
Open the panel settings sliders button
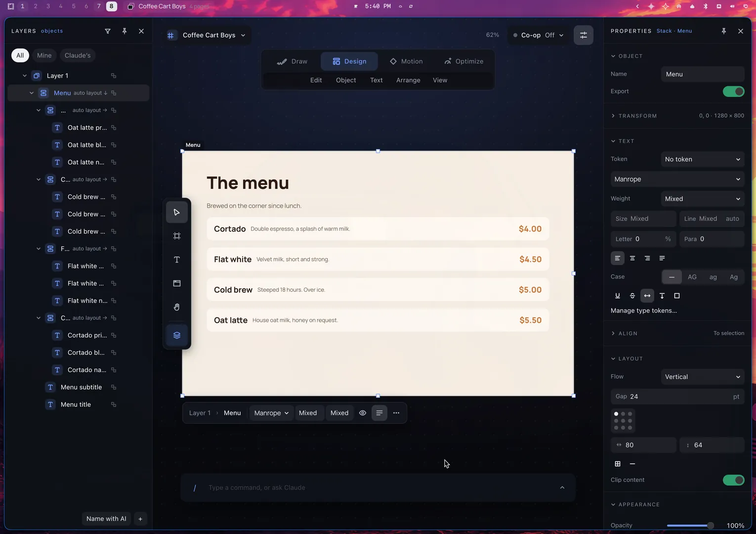pos(584,35)
